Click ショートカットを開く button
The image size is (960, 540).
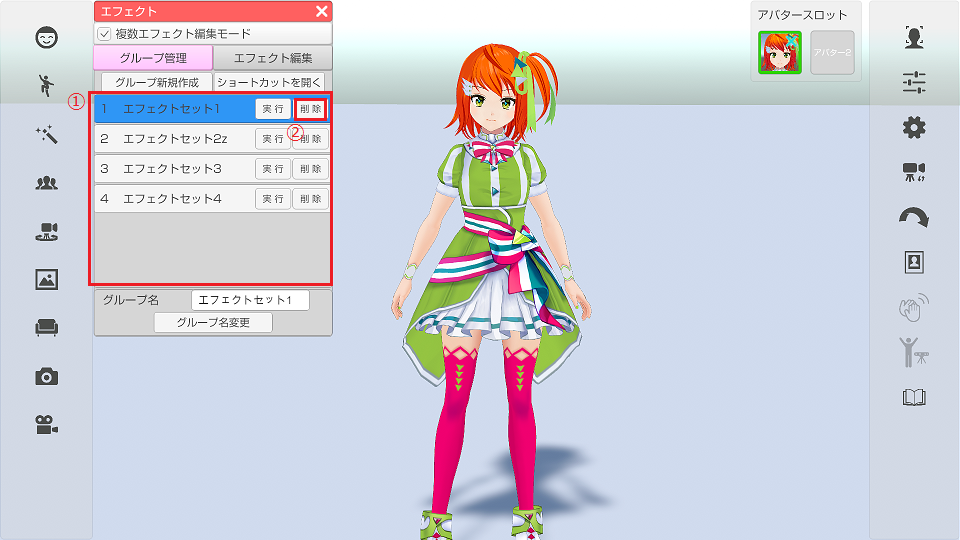(269, 82)
